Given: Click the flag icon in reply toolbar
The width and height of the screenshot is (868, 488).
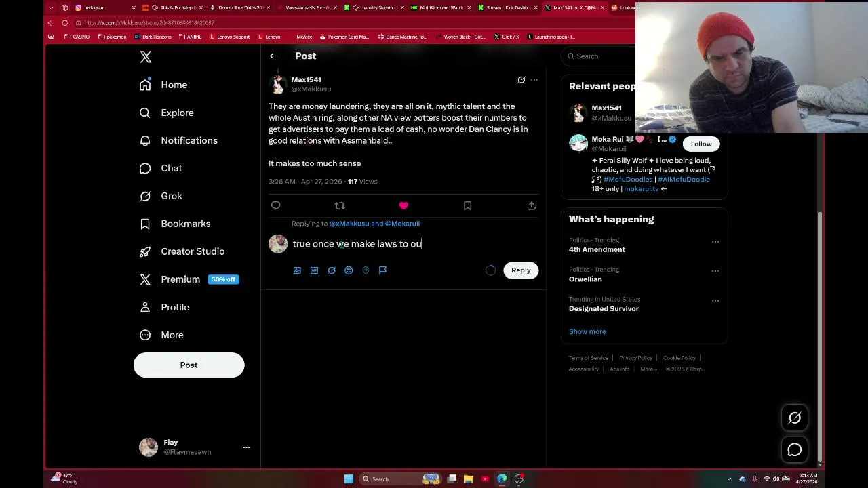Looking at the screenshot, I should click(x=382, y=270).
